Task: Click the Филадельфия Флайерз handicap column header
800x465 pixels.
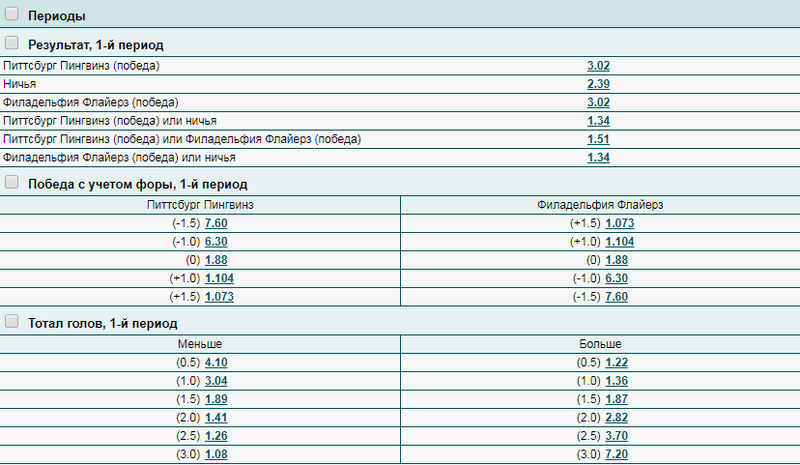Action: click(x=600, y=205)
